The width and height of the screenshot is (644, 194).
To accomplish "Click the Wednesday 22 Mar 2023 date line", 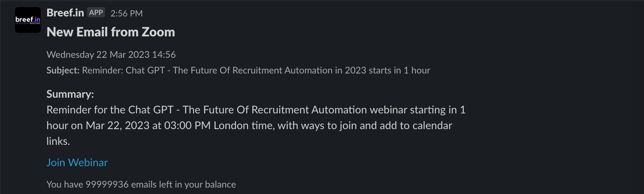I will [x=111, y=55].
